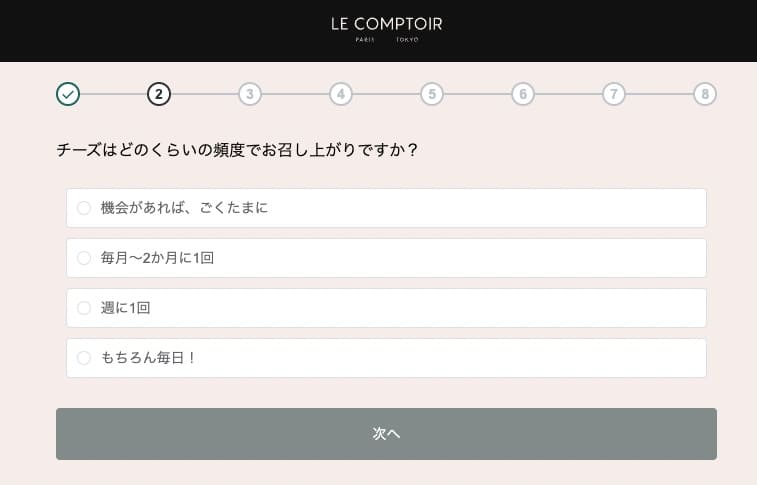
Task: Click the 毎月〜2か月に1回 answer row
Action: pyautogui.click(x=386, y=258)
